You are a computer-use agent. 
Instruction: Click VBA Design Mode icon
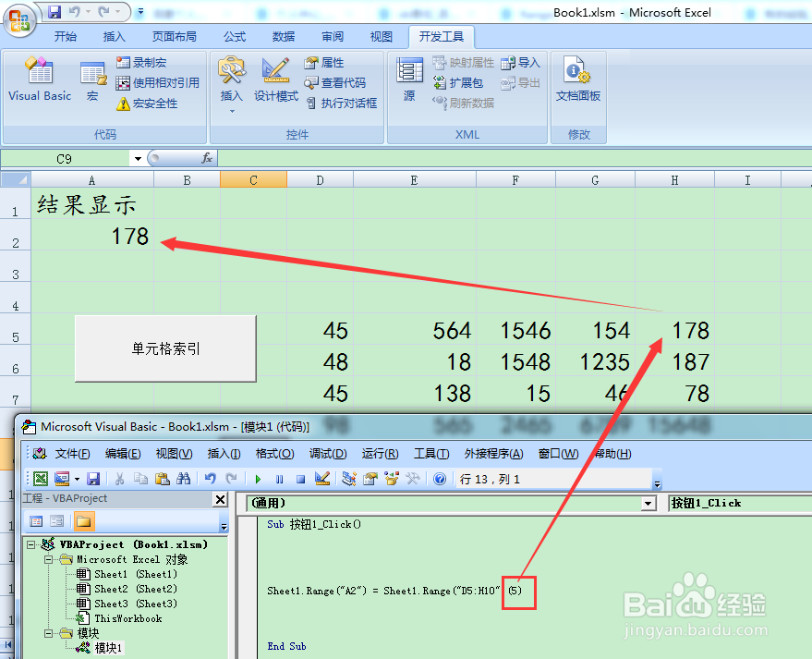point(322,479)
